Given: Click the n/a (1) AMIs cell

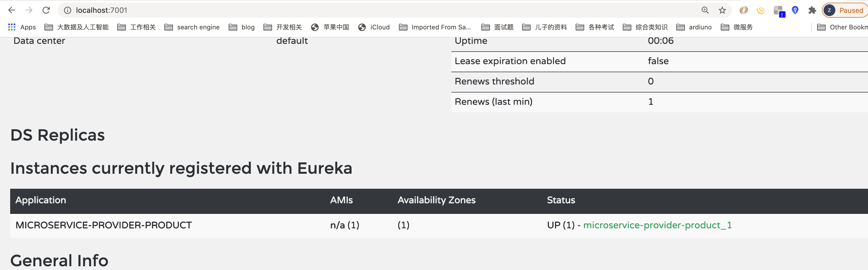Looking at the screenshot, I should pos(345,225).
